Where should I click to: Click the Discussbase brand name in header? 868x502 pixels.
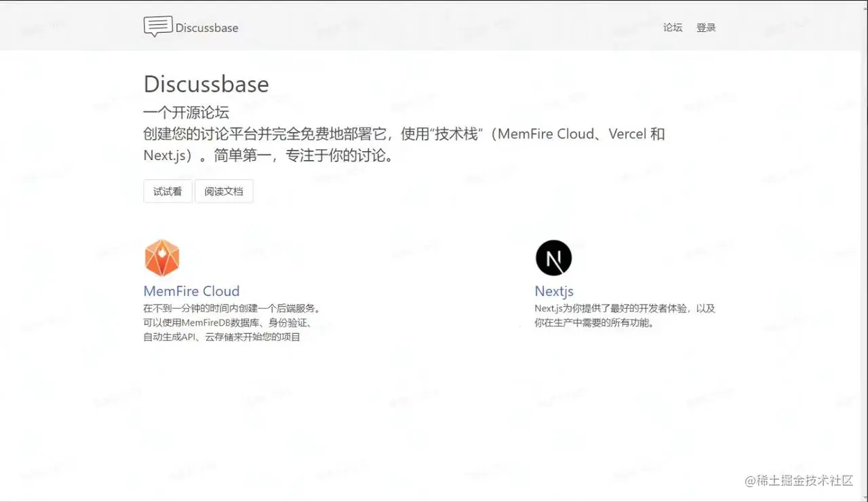(x=207, y=28)
